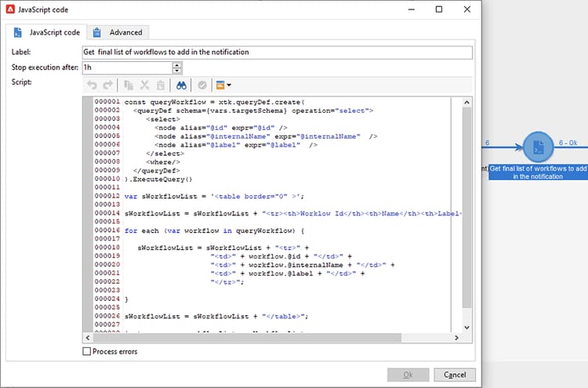Open the script options dropdown arrow

pos(228,85)
